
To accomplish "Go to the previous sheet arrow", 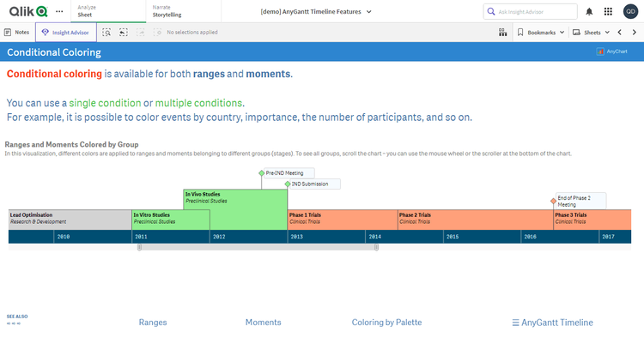I will point(620,32).
